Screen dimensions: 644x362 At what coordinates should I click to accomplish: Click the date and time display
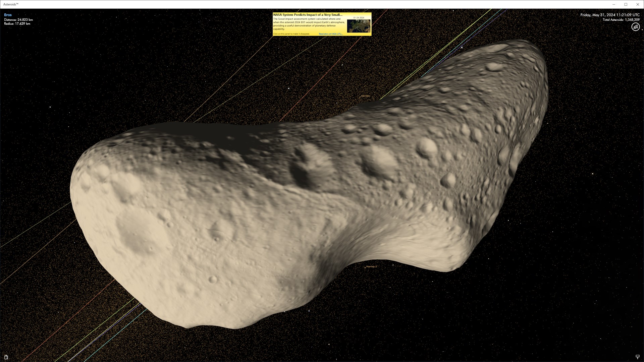click(610, 15)
